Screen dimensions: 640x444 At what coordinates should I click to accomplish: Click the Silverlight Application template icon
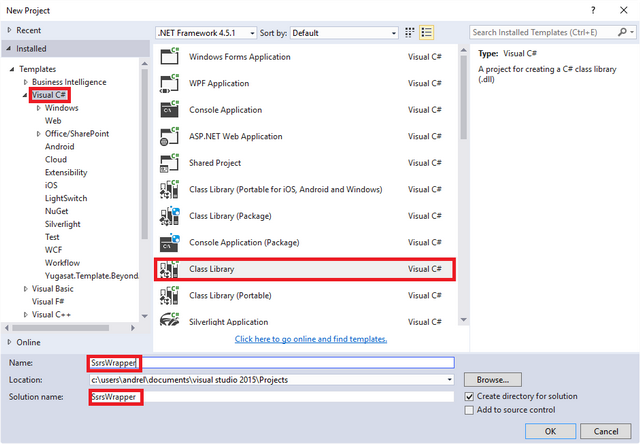[169, 319]
